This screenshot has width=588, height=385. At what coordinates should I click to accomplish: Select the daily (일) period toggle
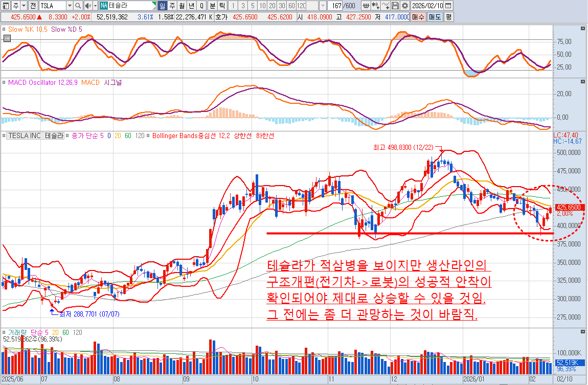[162, 6]
